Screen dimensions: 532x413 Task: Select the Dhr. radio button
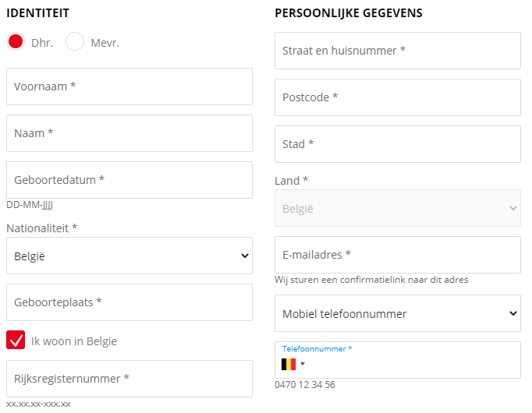pyautogui.click(x=16, y=41)
